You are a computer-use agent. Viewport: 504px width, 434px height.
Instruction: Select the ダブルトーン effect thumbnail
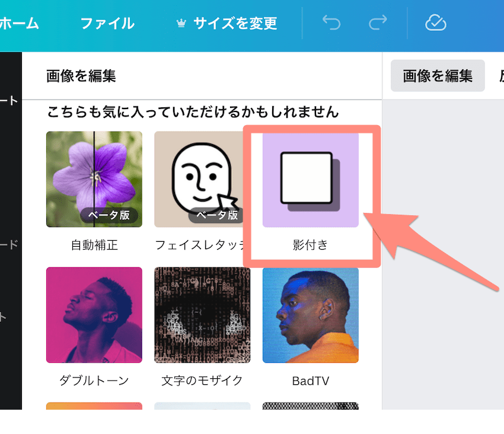pyautogui.click(x=94, y=315)
